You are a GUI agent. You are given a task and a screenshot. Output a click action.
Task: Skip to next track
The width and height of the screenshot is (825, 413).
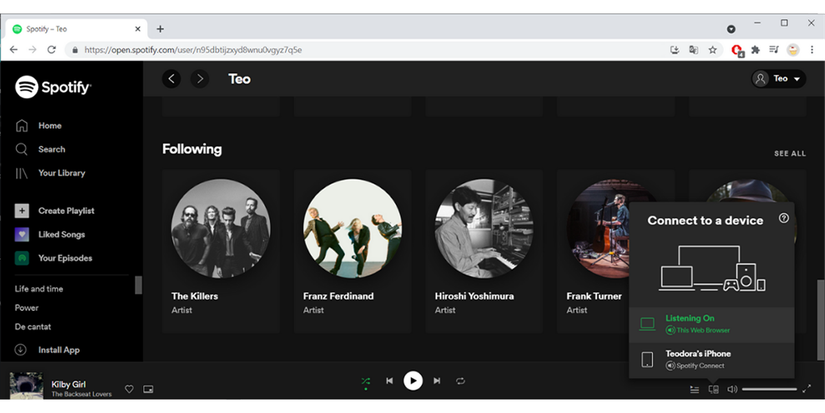pyautogui.click(x=437, y=381)
